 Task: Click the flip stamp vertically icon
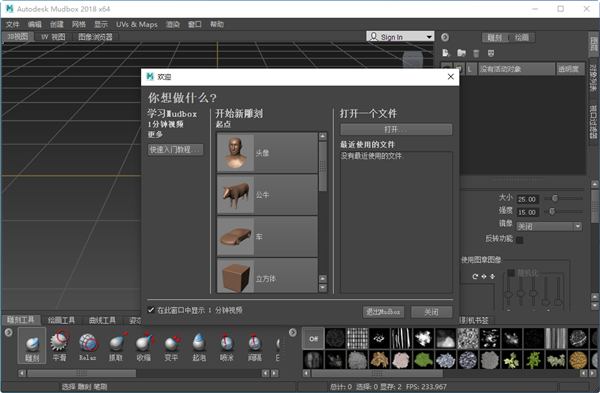[492, 276]
